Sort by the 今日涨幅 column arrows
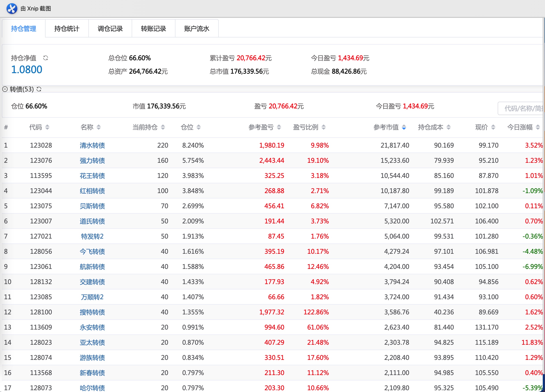This screenshot has height=392, width=545. pos(538,127)
